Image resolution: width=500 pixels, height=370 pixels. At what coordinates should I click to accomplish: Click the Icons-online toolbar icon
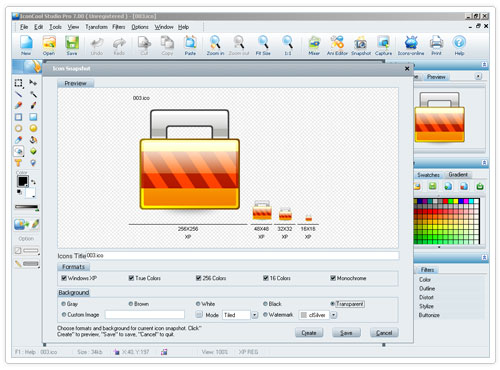coord(411,43)
